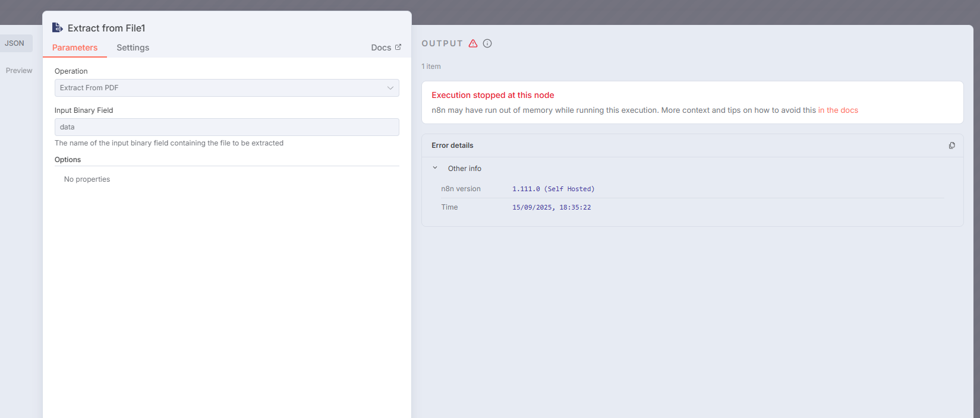The image size is (980, 418).
Task: Switch to the Settings tab
Action: tap(133, 47)
